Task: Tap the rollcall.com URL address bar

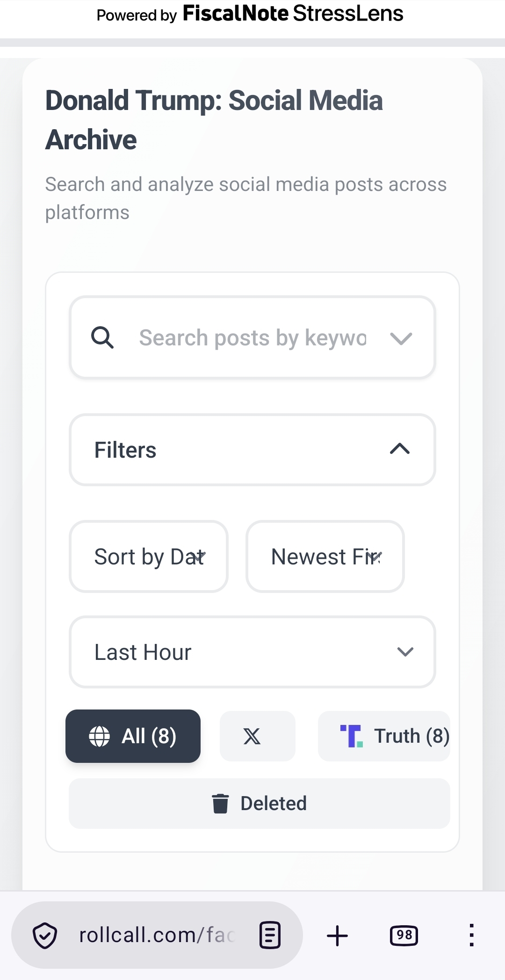Action: point(157,935)
